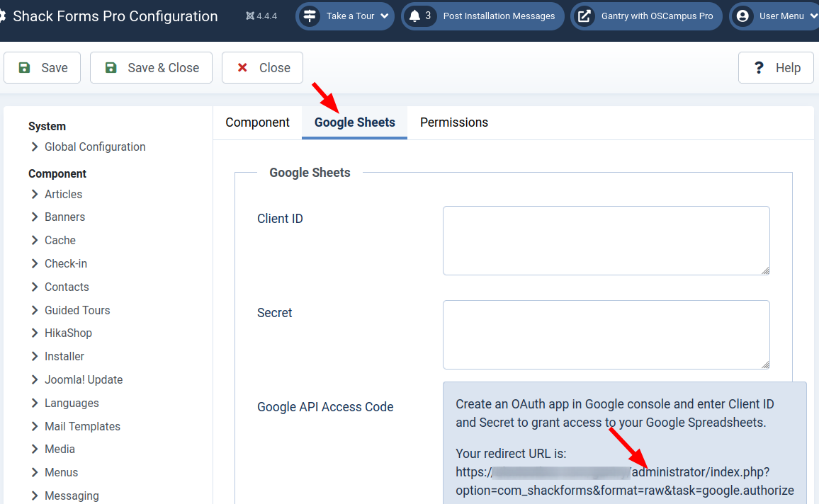Image resolution: width=819 pixels, height=504 pixels.
Task: Click the chevron next to Guided Tours
Action: point(35,311)
